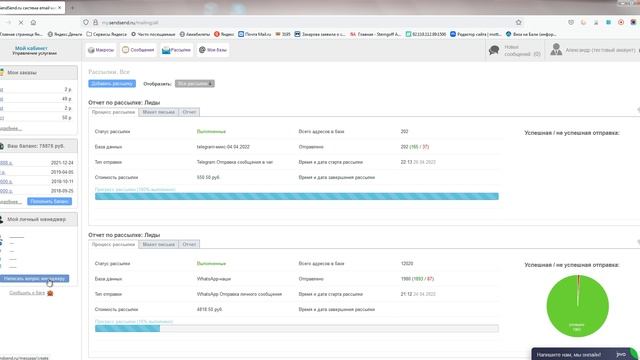Click the green success pie chart
This screenshot has width=640, height=360.
click(578, 306)
